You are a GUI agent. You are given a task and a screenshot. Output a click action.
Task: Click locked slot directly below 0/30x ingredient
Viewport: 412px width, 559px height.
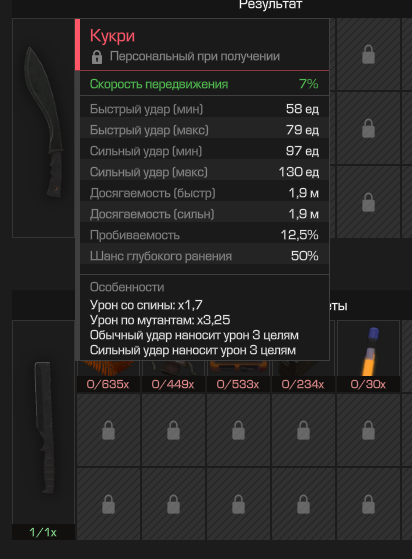(x=368, y=430)
